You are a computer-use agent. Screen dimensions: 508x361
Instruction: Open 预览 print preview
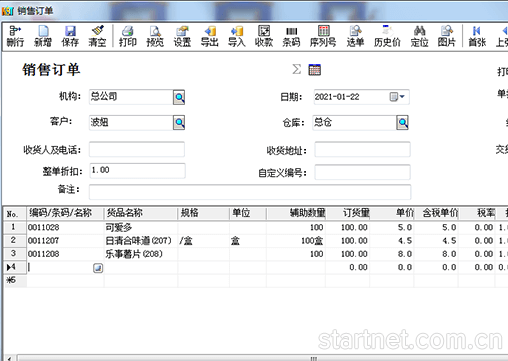point(155,36)
